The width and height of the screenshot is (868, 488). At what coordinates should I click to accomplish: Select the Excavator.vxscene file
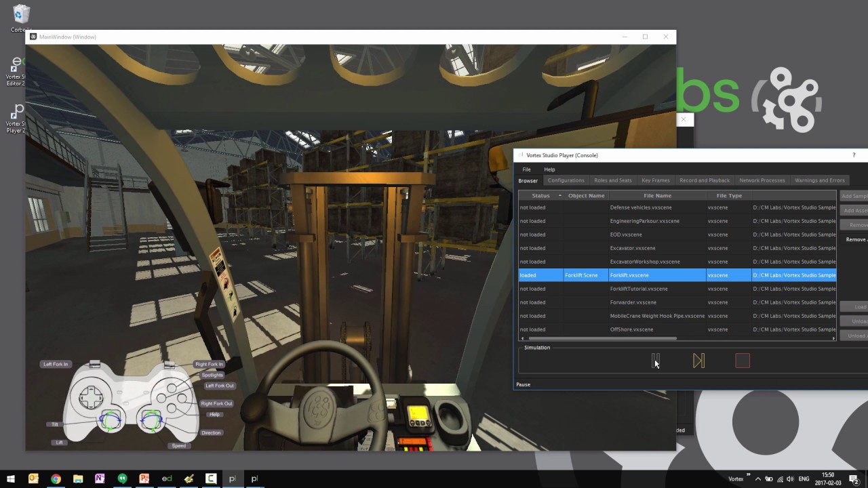pos(633,248)
